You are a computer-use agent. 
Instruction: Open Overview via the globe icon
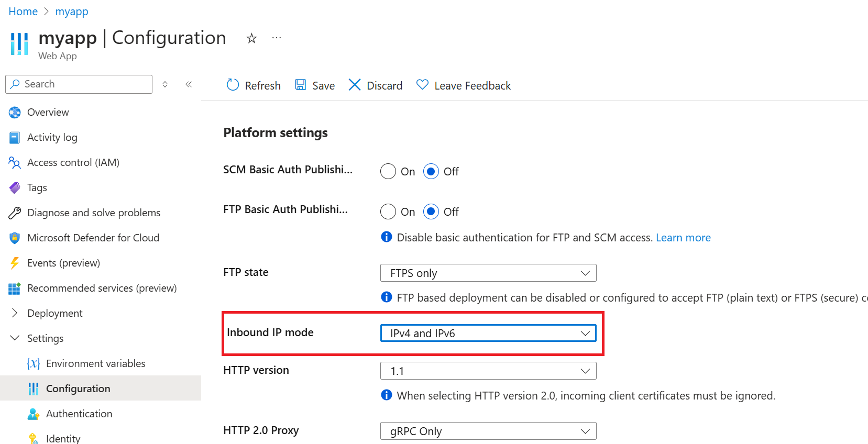[14, 112]
